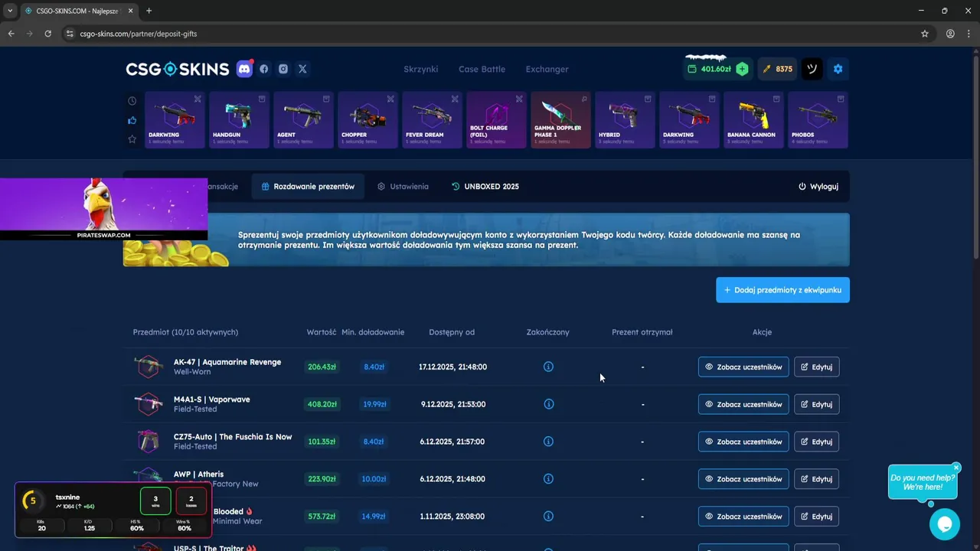Edit the CZ75-Auto Fuschia gift
Screen dimensions: 980x551
click(816, 442)
